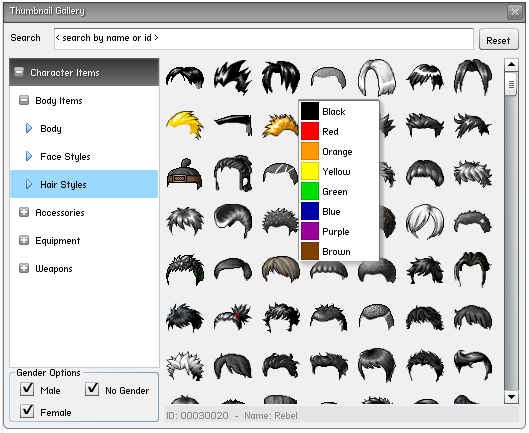
Task: Collapse the Character Items section
Action: 19,72
